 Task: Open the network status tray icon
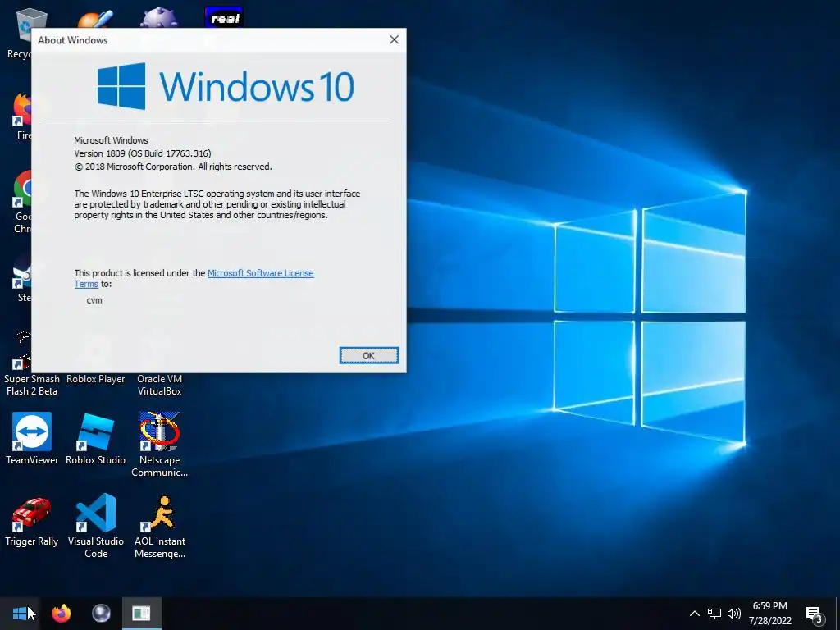pyautogui.click(x=714, y=614)
